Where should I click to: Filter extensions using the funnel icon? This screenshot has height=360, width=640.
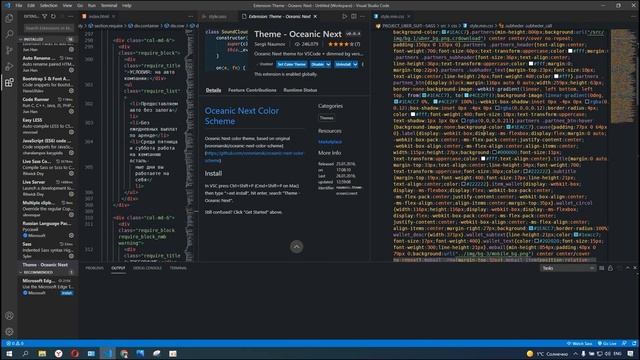[44, 16]
